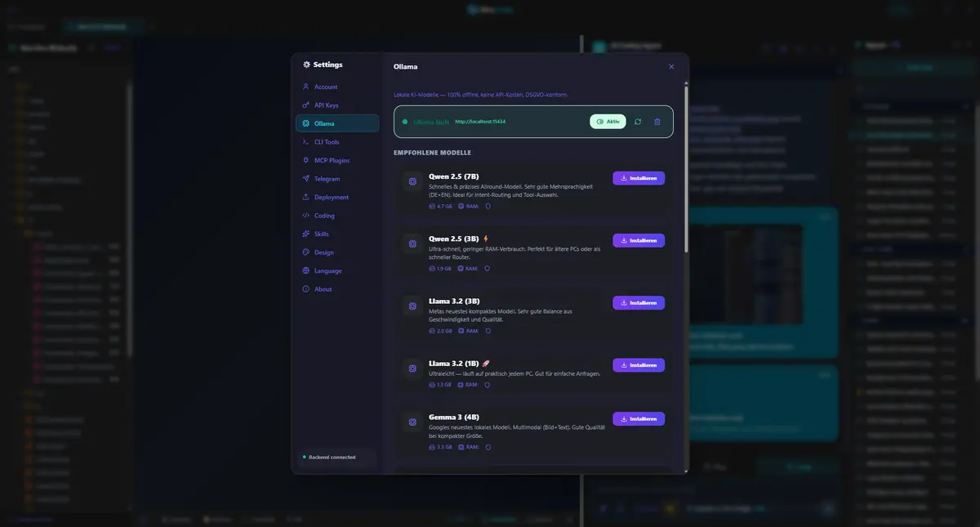The width and height of the screenshot is (980, 527).
Task: Click the 3.3 GB size label
Action: 444,447
